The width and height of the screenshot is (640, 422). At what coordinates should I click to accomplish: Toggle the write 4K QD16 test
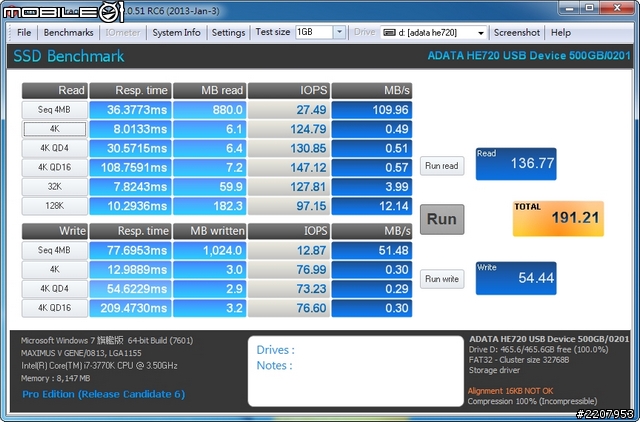(54, 308)
